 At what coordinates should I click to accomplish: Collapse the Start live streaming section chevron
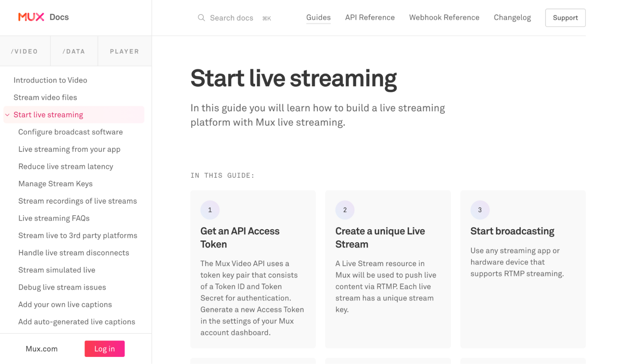click(7, 115)
